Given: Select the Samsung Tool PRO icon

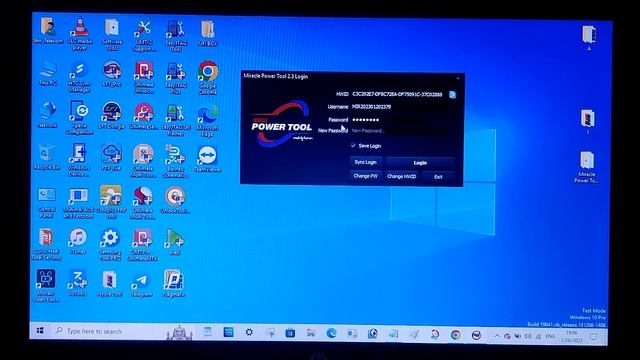Looking at the screenshot, I should 110,245.
